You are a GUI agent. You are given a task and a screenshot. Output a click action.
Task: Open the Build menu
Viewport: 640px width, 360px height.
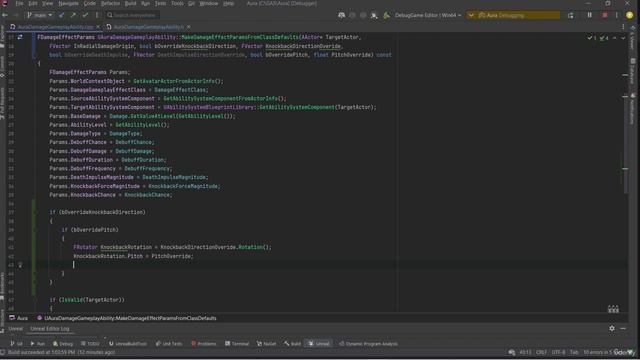(131, 3)
